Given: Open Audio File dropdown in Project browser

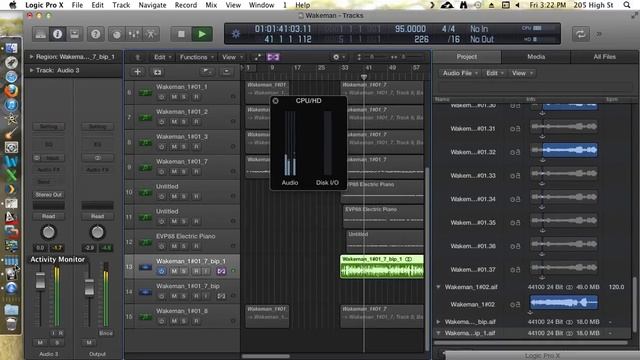Looking at the screenshot, I should (x=460, y=73).
